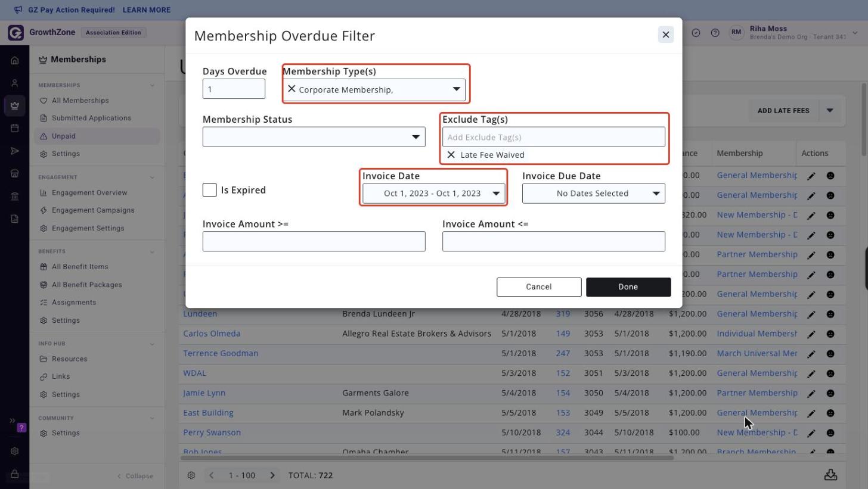The width and height of the screenshot is (868, 489).
Task: Select the Memberships crown icon in rail
Action: coord(15,105)
